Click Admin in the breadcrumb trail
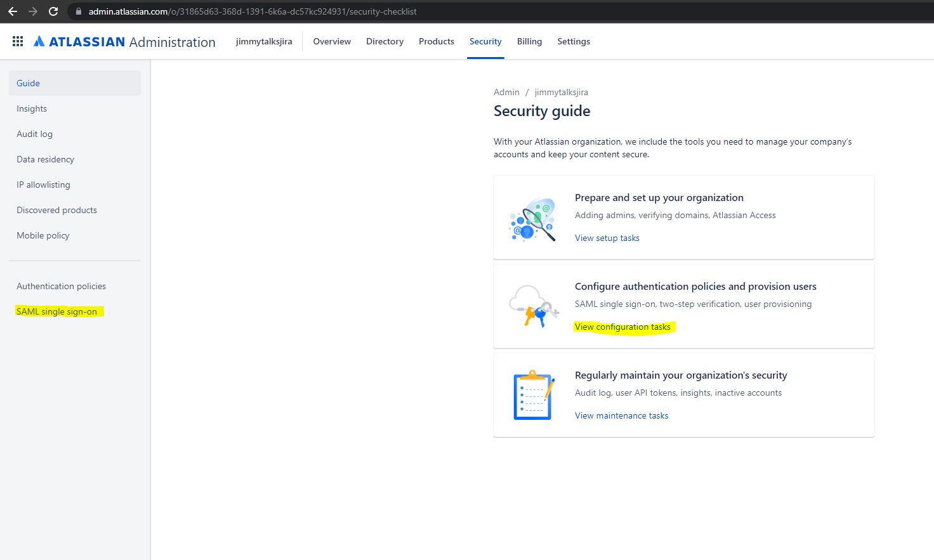 click(x=506, y=92)
